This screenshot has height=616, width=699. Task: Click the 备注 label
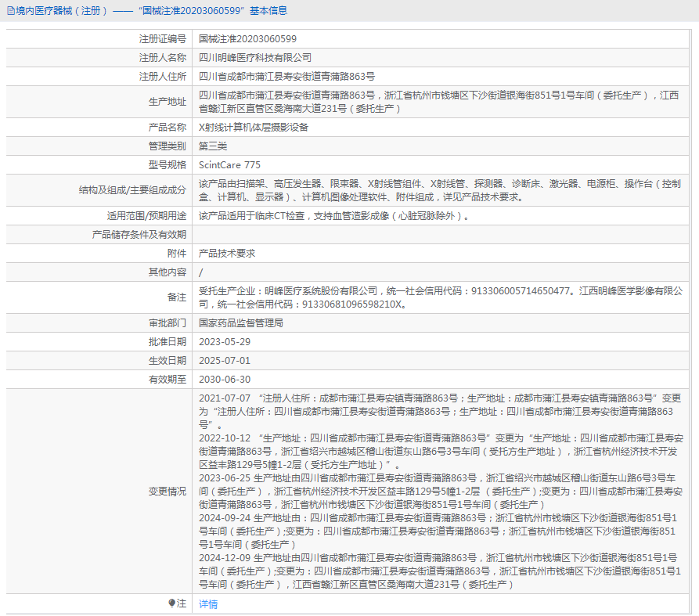177,297
